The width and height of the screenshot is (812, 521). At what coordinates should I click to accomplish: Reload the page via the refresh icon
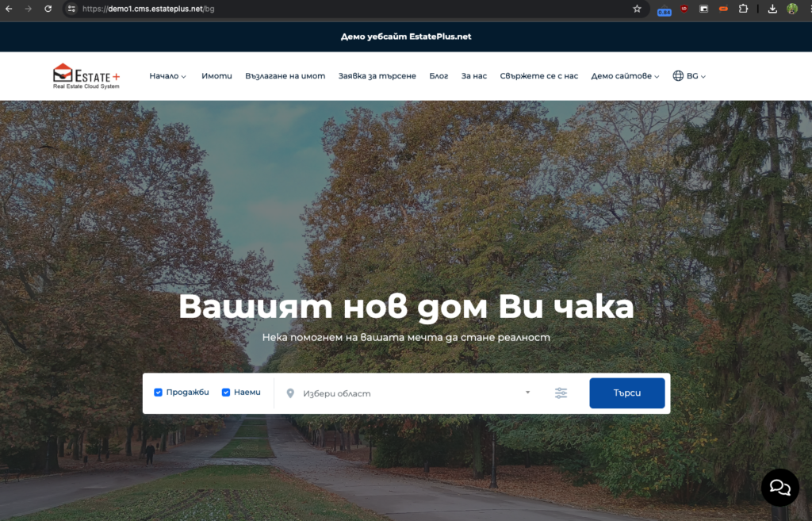(48, 10)
